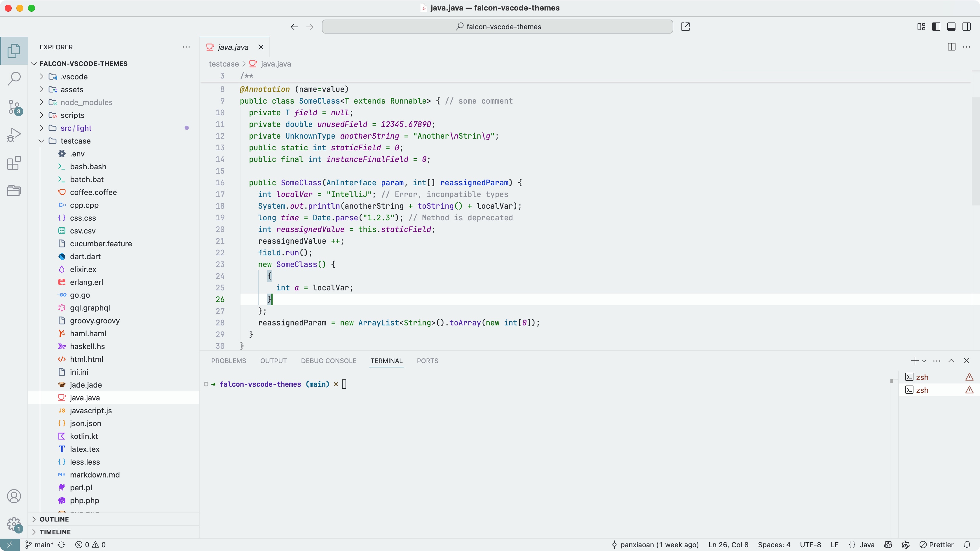Open Run and Debug view
The height and width of the screenshot is (551, 980).
point(14,135)
